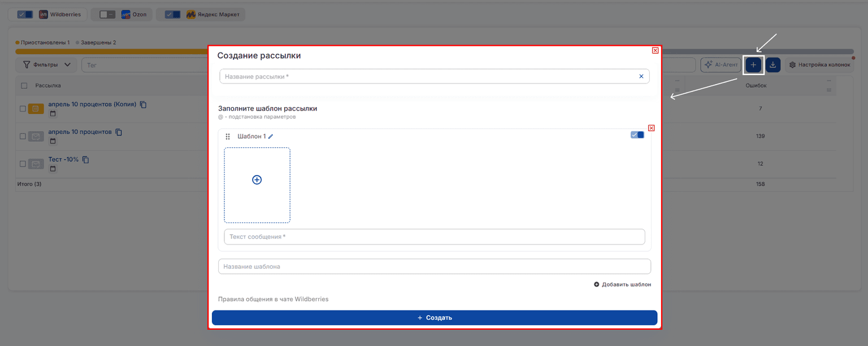Open calendar of апрель 10 процентов (Копия)
Screen dimensions: 868x346
[53, 113]
